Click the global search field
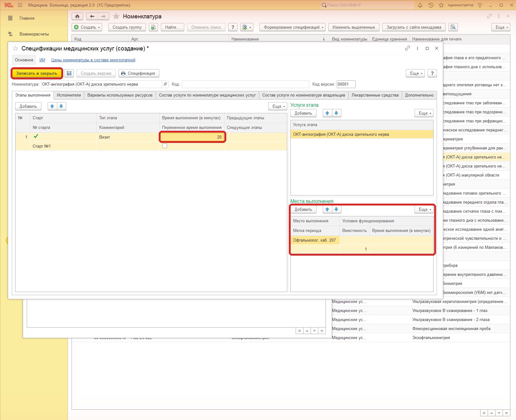 tap(367, 5)
